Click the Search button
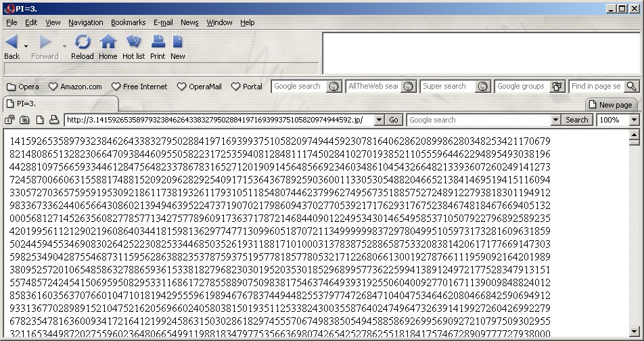This screenshot has width=644, height=341. coord(576,120)
